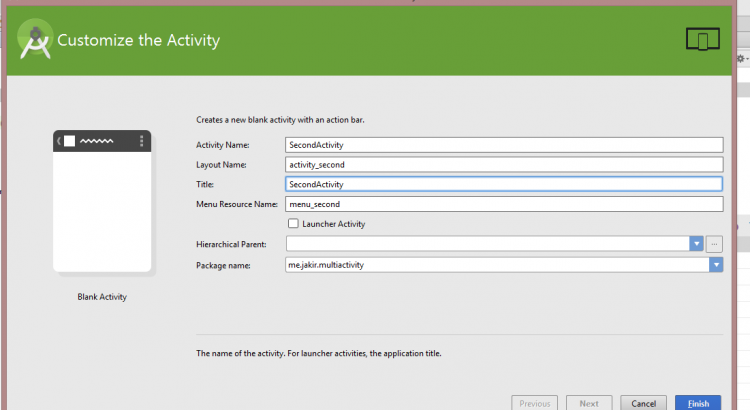Click into the Layout Name field
The height and width of the screenshot is (410, 750).
[x=502, y=165]
